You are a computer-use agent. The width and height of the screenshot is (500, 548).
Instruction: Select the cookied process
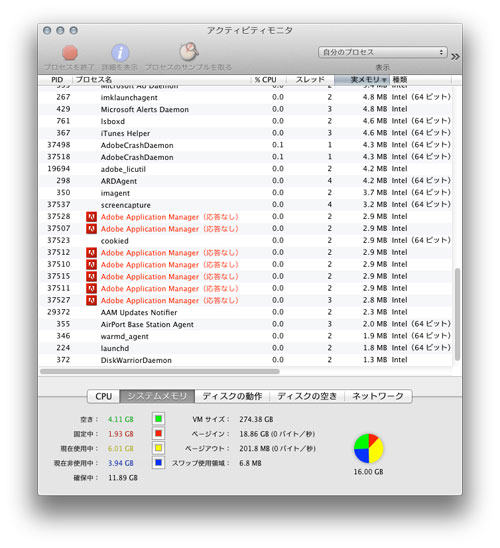(x=245, y=240)
